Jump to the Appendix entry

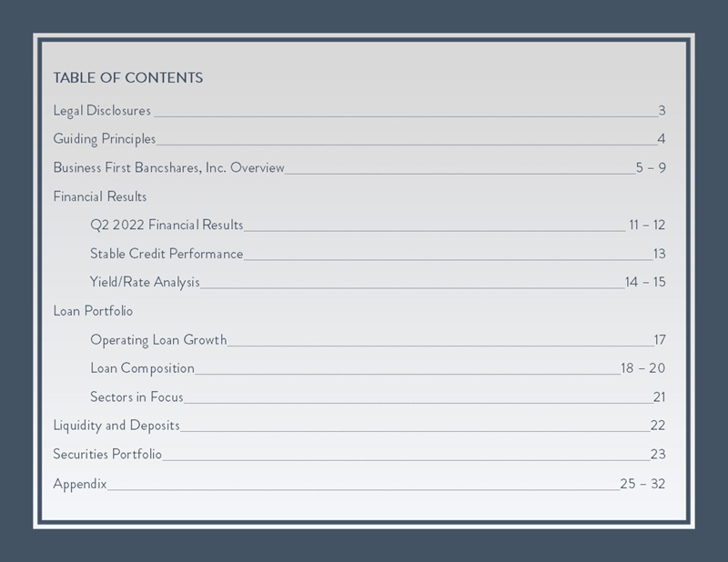(x=80, y=483)
